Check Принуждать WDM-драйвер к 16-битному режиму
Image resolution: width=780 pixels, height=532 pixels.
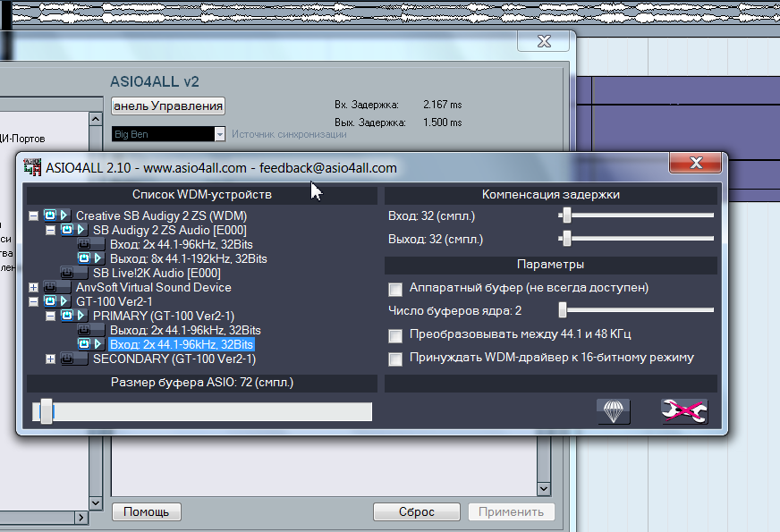(395, 359)
